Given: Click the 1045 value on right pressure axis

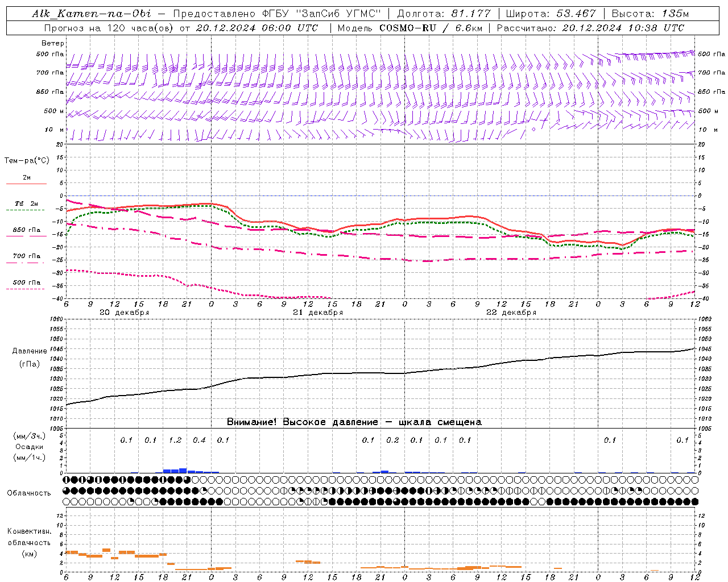Looking at the screenshot, I should [705, 349].
